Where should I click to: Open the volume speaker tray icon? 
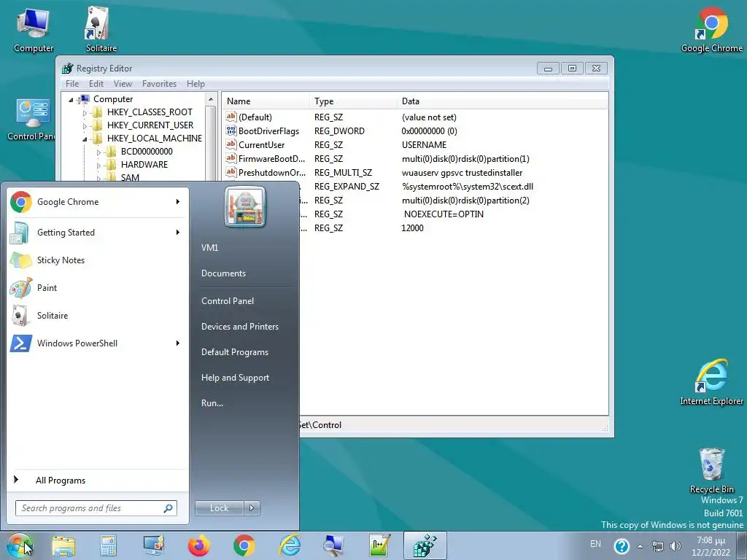pos(675,546)
